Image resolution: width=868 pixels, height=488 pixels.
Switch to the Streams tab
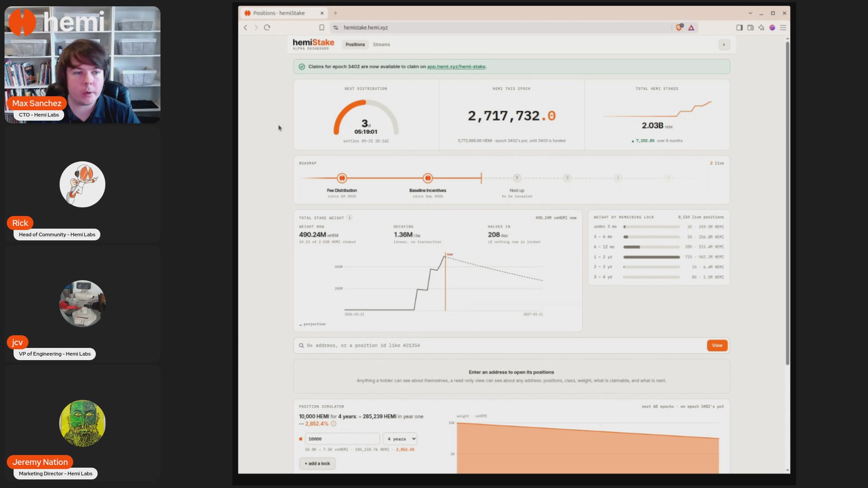tap(382, 44)
